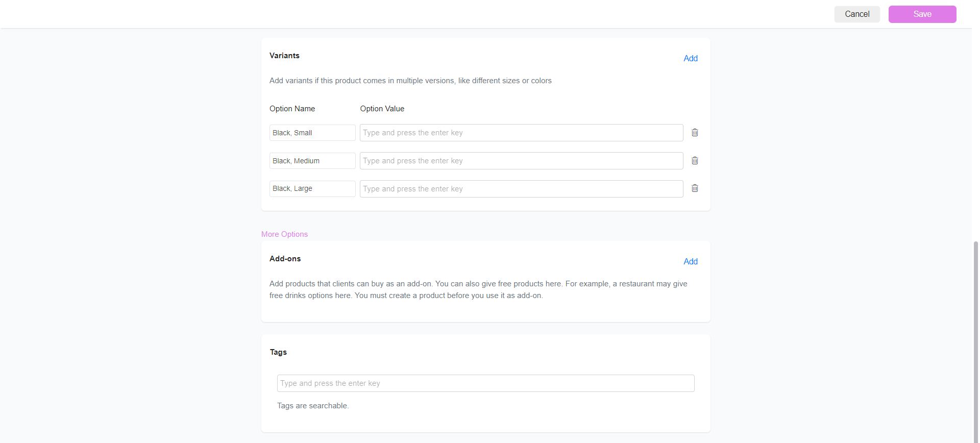Focus option value field for Black, Small
Image resolution: width=980 pixels, height=443 pixels.
tap(522, 133)
